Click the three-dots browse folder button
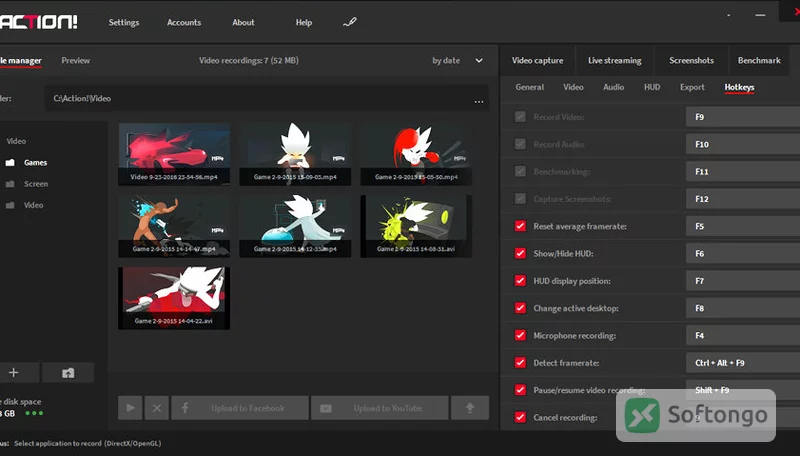Viewport: 800px width, 456px height. point(479,102)
